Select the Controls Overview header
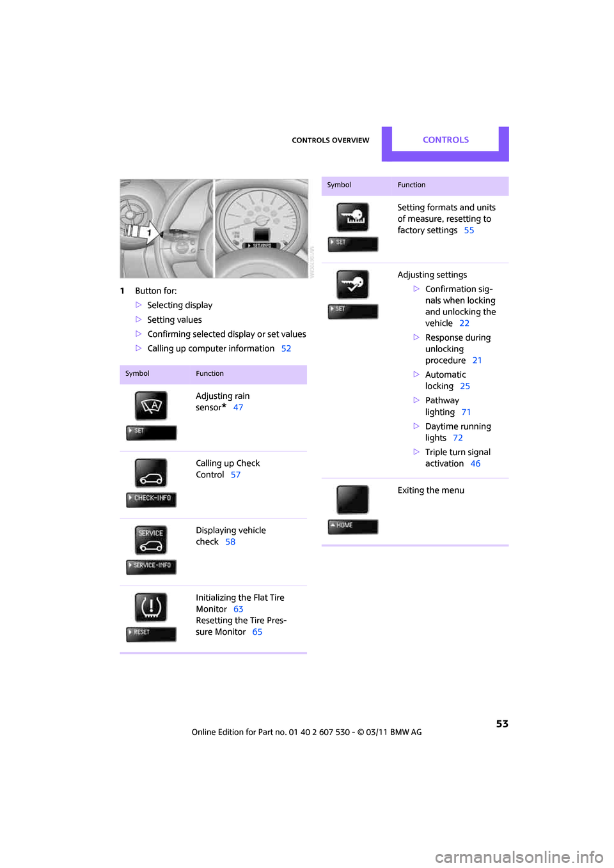The height and width of the screenshot is (868, 614). (330, 141)
